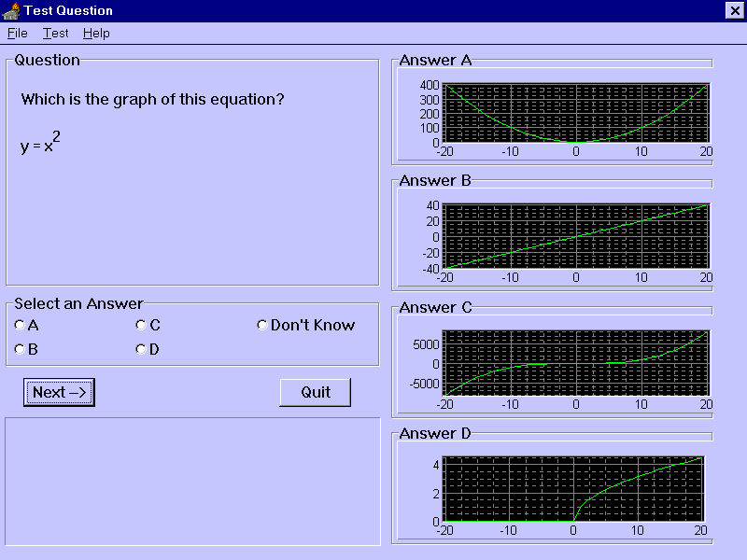Click the empty feedback panel below Next

(x=192, y=481)
